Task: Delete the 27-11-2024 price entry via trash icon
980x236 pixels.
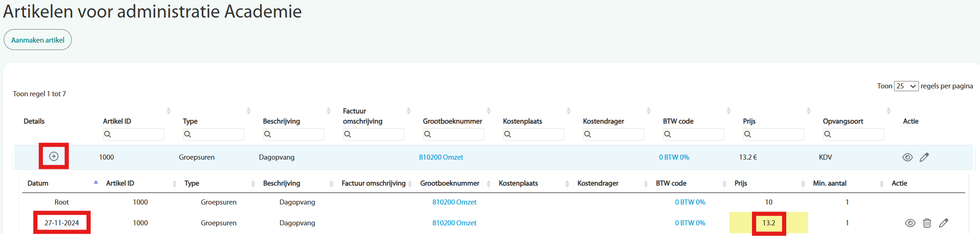Action: click(x=927, y=223)
